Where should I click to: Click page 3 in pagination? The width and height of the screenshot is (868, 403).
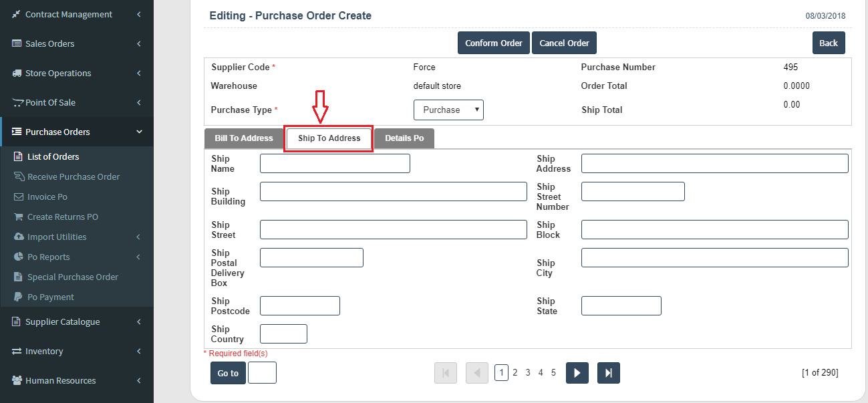pyautogui.click(x=528, y=373)
